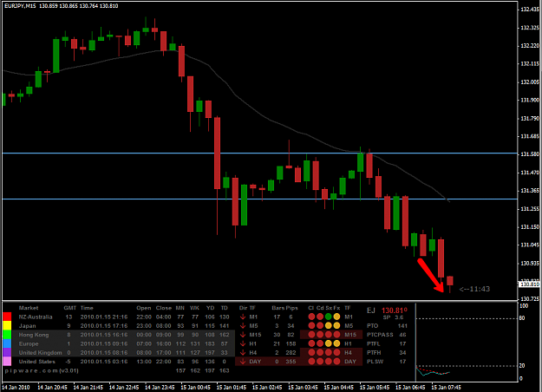Click the SP 3.6 spread value
The height and width of the screenshot is (392, 542).
(393, 317)
